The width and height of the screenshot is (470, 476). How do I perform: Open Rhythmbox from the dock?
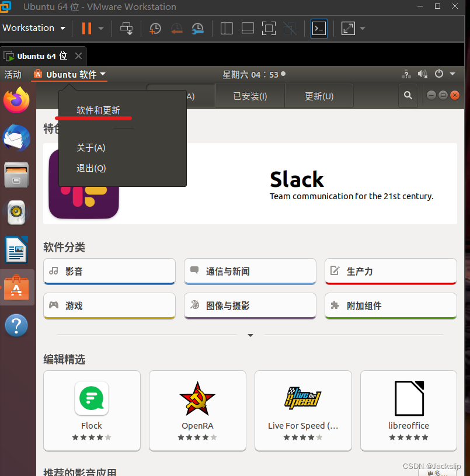[17, 213]
